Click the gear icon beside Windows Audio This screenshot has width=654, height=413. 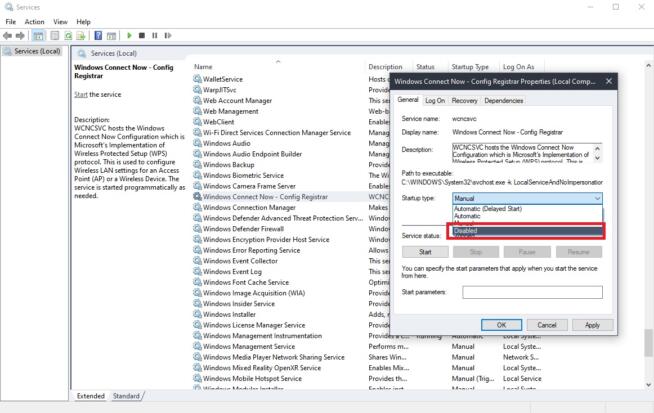(x=197, y=143)
